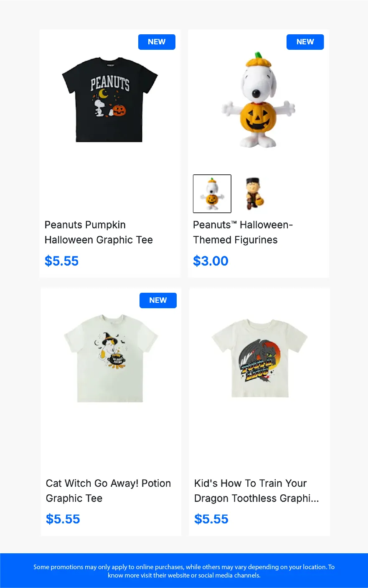
Task: Click the blue promotions disclaimer text
Action: coord(184,571)
